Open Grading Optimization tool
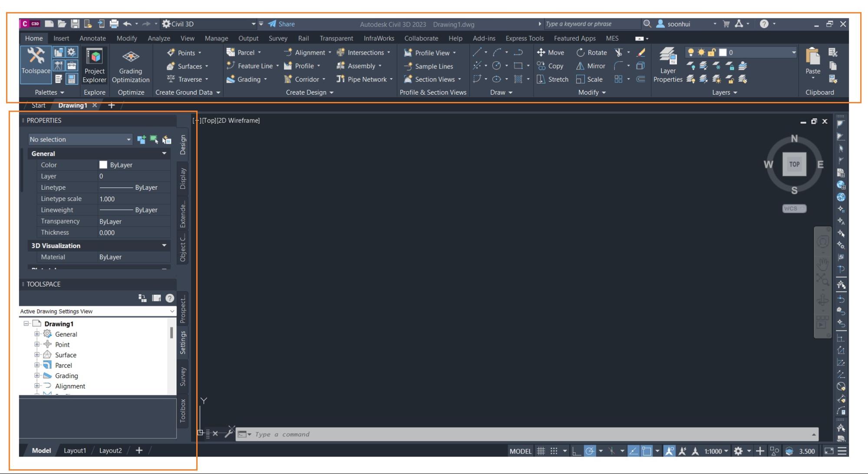868x474 pixels. [130, 66]
